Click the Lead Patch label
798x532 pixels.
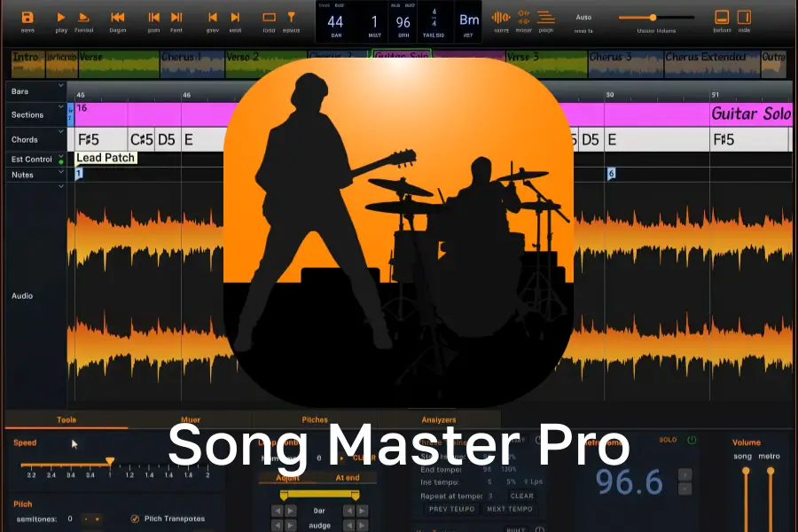[x=106, y=158]
